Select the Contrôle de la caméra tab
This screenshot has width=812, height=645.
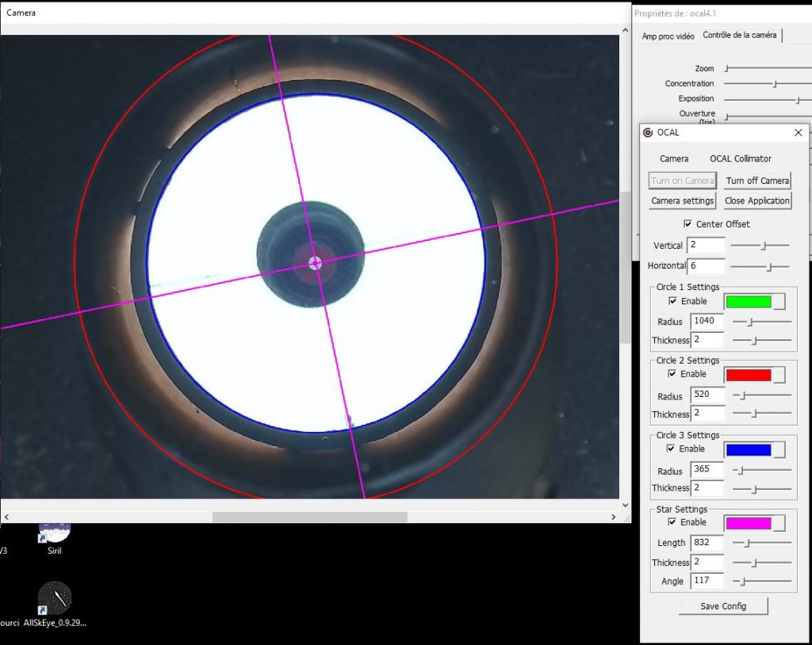741,35
